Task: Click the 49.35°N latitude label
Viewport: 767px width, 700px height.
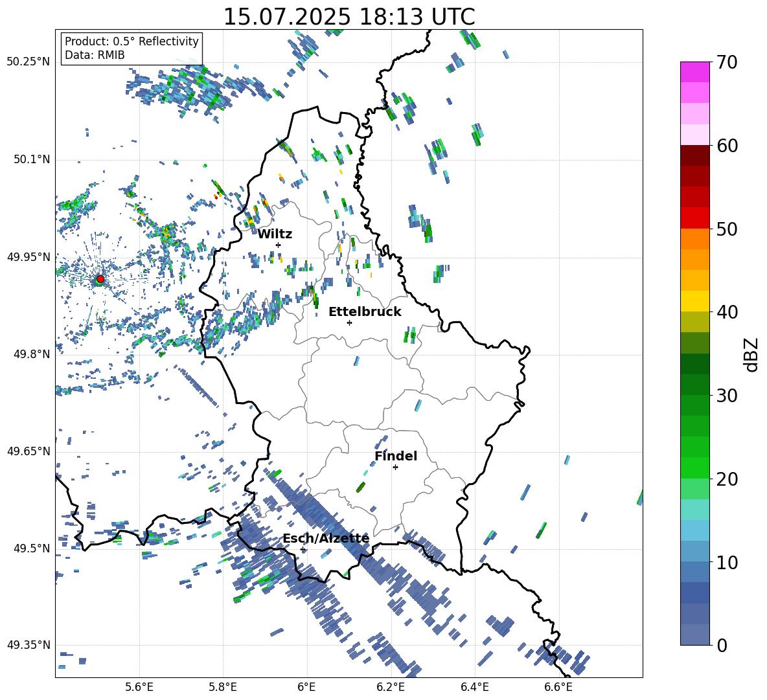Action: tap(29, 645)
